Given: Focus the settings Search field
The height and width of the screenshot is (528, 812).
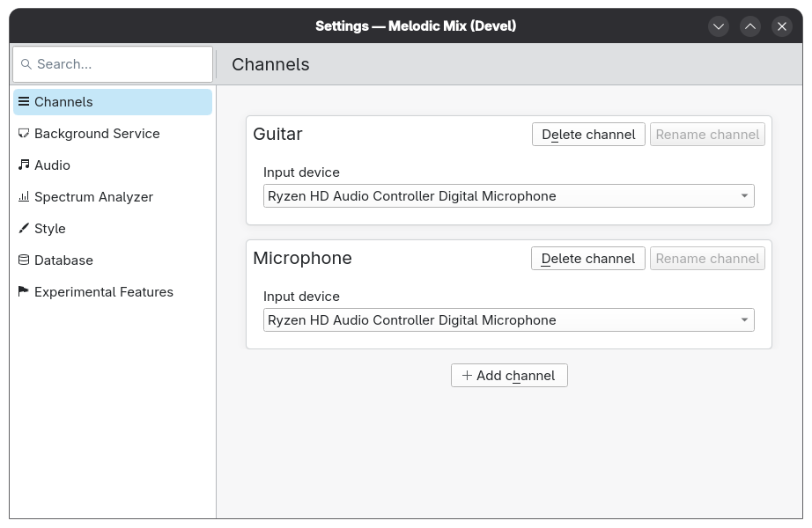Looking at the screenshot, I should click(119, 64).
